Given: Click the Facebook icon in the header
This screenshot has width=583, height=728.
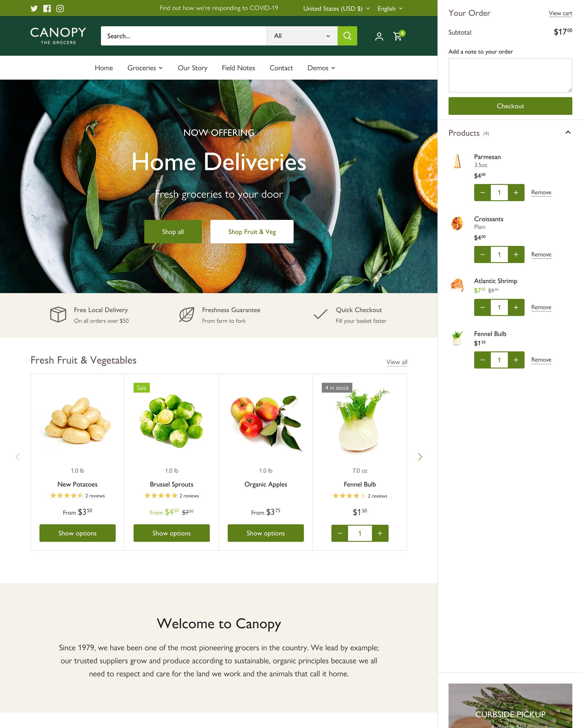Looking at the screenshot, I should click(x=47, y=8).
